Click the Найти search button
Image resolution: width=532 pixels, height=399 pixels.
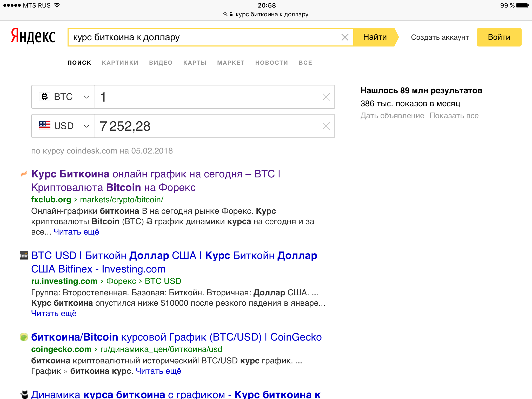pos(376,37)
